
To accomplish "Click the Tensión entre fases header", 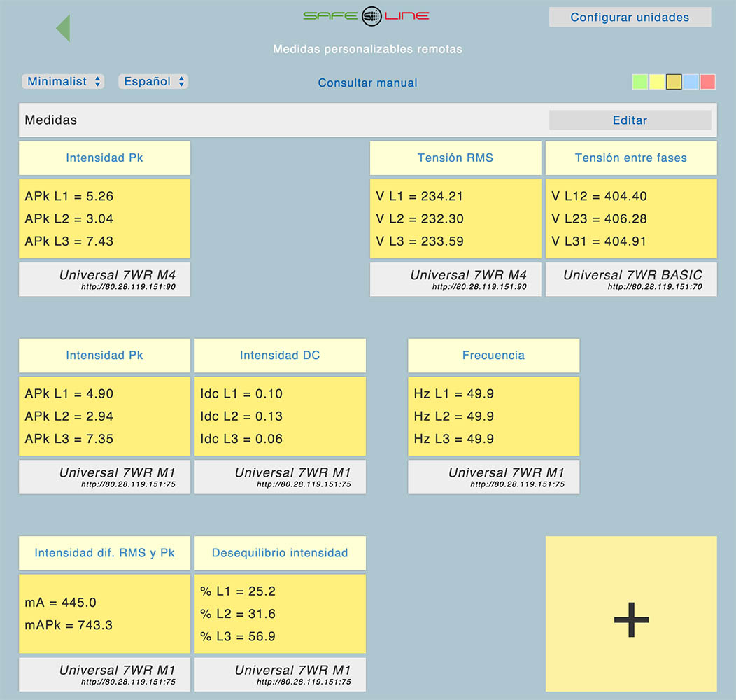I will click(630, 158).
